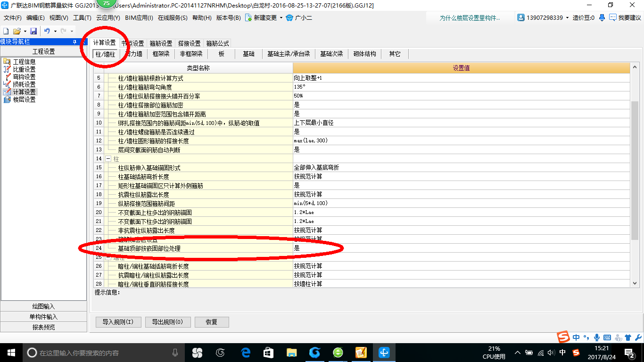Click the 类型名称 column header
Screen dimensions: 644x362
(x=198, y=68)
